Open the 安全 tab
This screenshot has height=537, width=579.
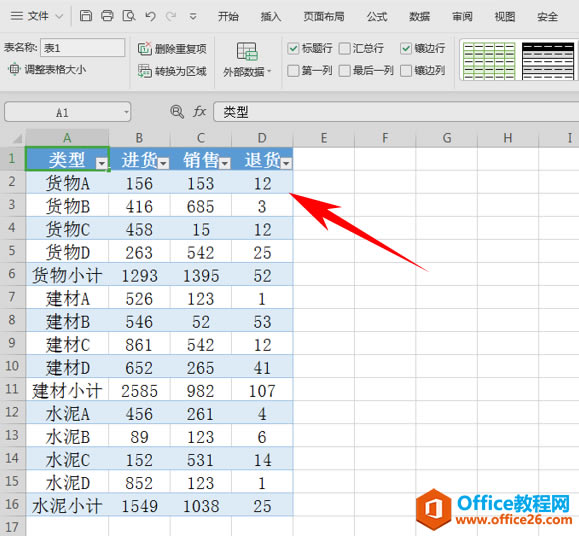point(547,17)
